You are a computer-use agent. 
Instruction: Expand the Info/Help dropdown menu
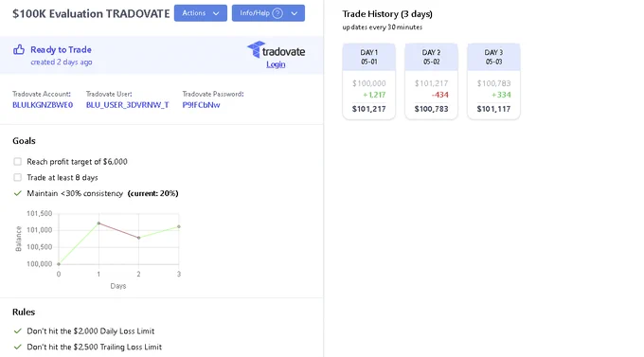(268, 13)
